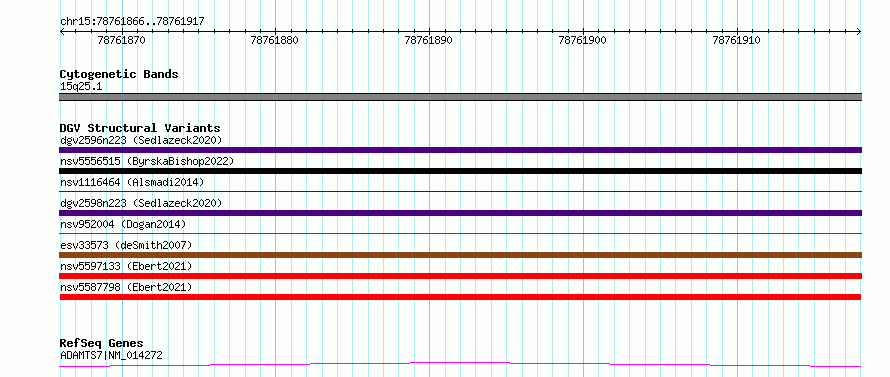Click ruler position 78761870
The height and width of the screenshot is (377, 890).
click(x=121, y=40)
